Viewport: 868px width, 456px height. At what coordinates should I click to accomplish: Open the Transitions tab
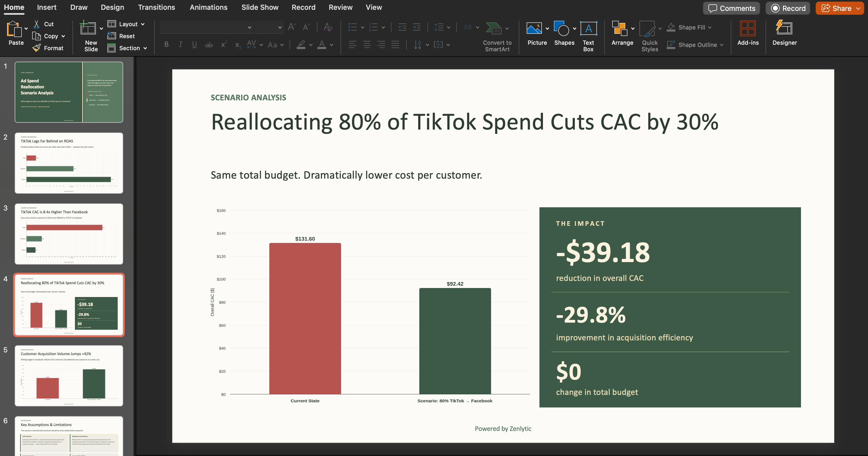156,7
